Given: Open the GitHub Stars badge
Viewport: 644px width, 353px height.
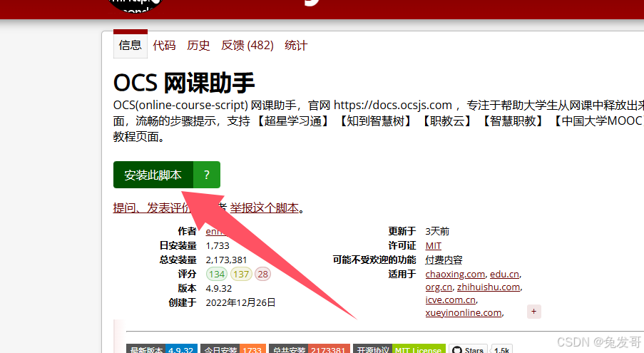Looking at the screenshot, I should 468,350.
